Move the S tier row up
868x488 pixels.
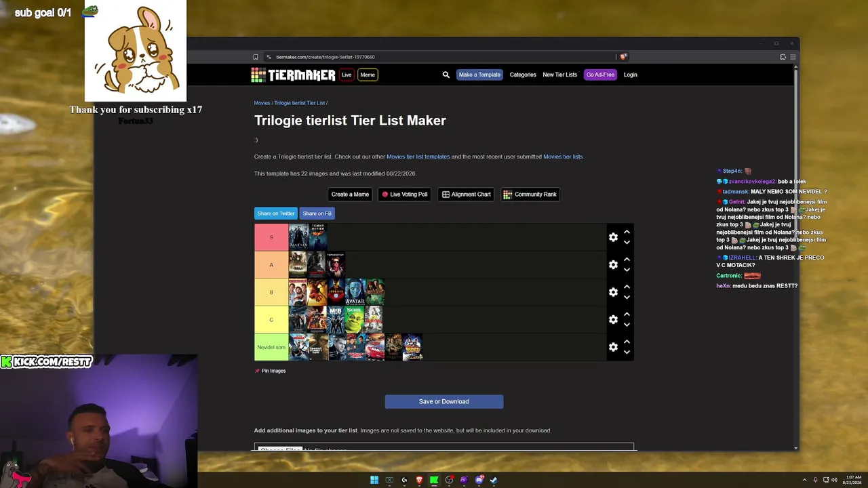coord(627,232)
